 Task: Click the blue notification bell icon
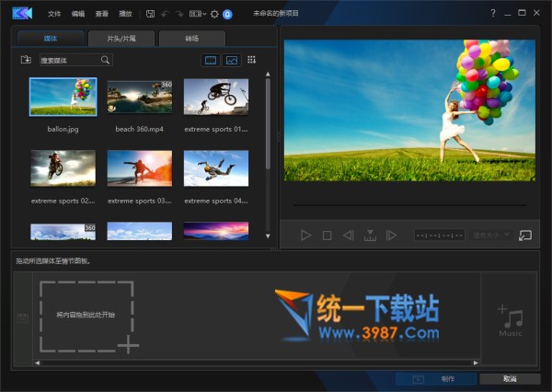pos(227,14)
